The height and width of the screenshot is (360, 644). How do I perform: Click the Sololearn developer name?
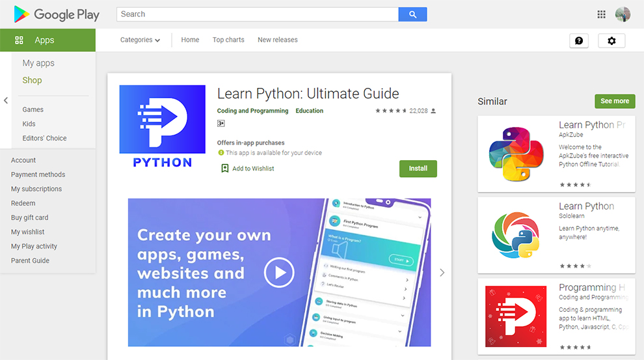coord(571,216)
